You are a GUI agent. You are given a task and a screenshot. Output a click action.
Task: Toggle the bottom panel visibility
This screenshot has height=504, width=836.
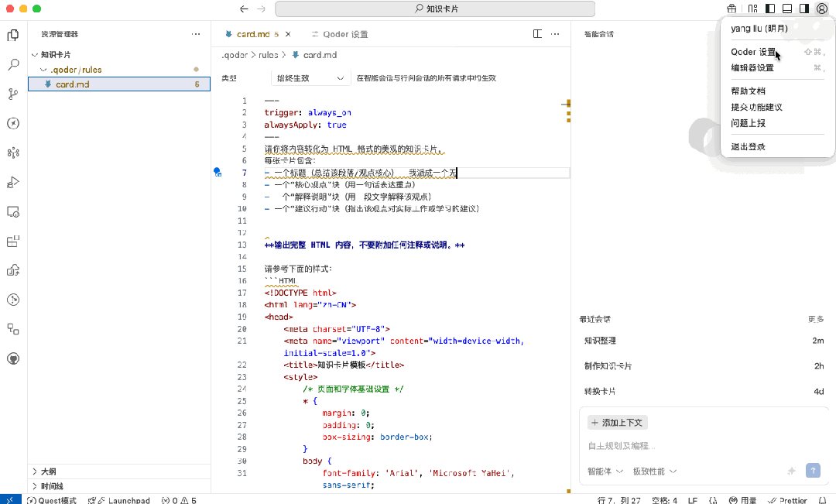pos(787,9)
